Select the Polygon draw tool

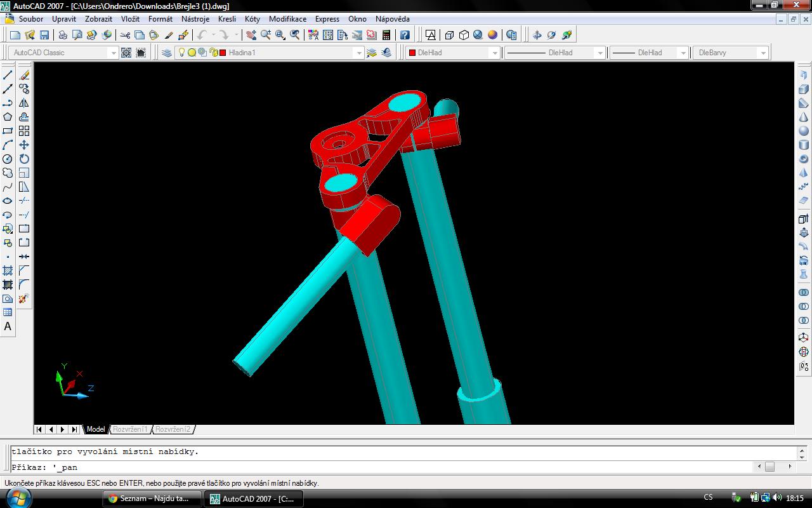tap(8, 117)
